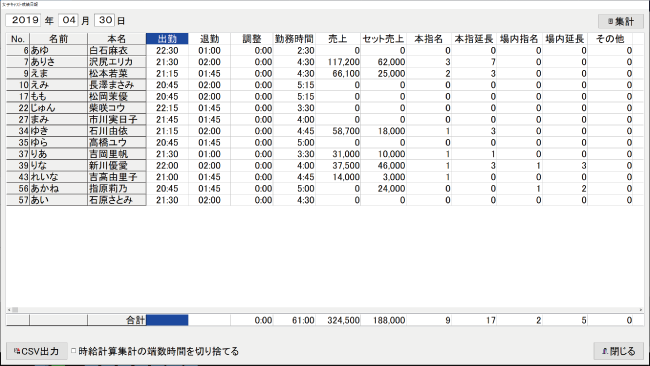Click the 場内延長 column header
The image size is (650, 366).
coord(565,39)
